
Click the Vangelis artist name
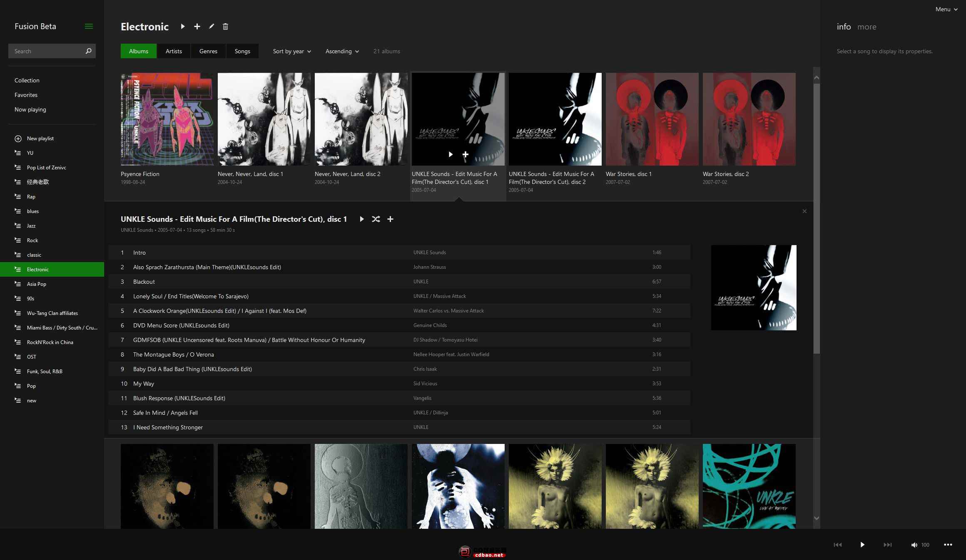(x=422, y=398)
